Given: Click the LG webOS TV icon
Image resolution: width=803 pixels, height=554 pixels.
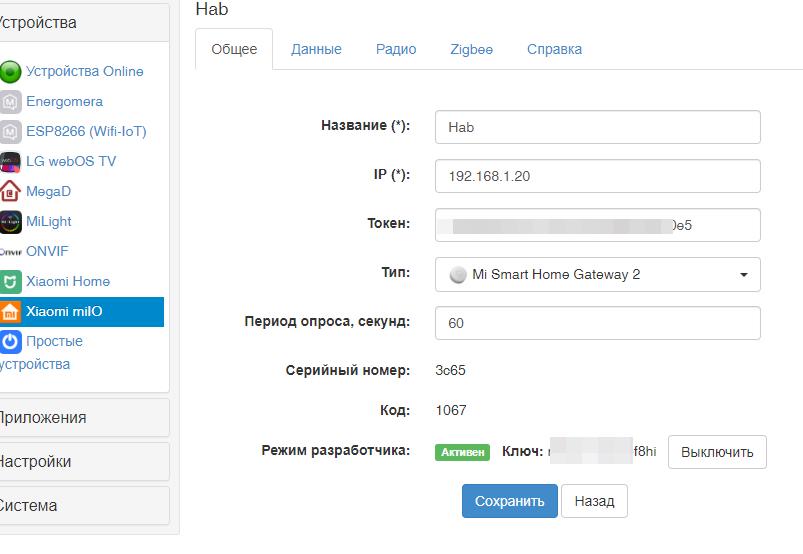Looking at the screenshot, I should [x=10, y=162].
